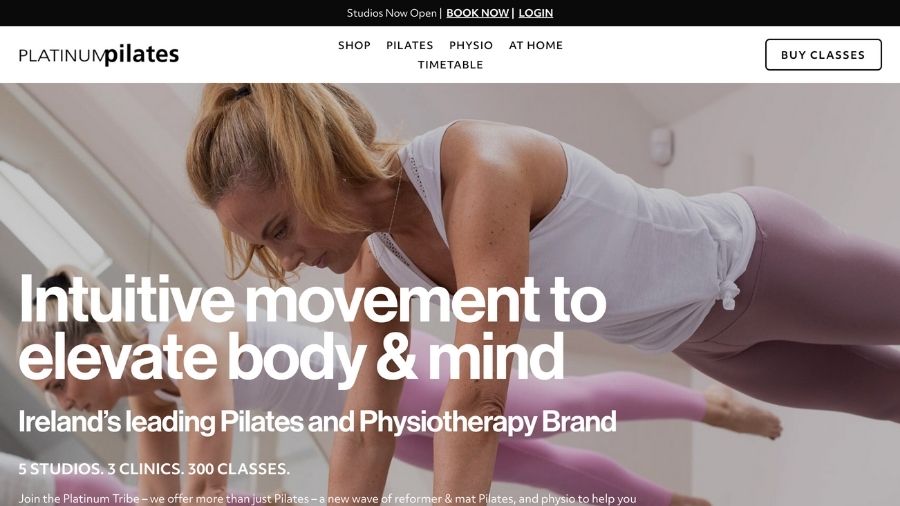Image resolution: width=900 pixels, height=506 pixels.
Task: Click the 'Join the Platinum Tribe' paragraph
Action: point(327,499)
